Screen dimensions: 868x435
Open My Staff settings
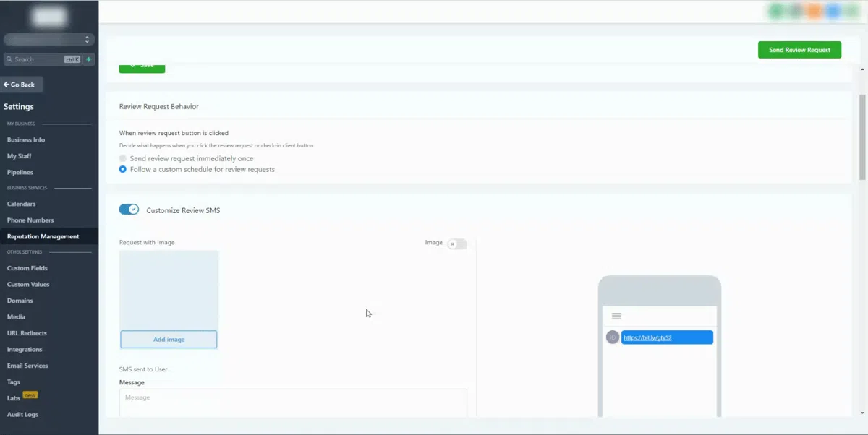[x=20, y=156]
